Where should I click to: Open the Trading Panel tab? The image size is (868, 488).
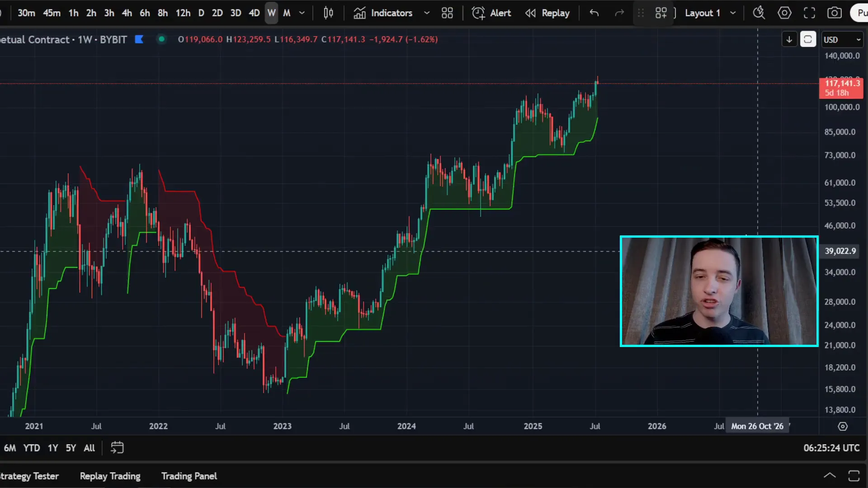[189, 476]
